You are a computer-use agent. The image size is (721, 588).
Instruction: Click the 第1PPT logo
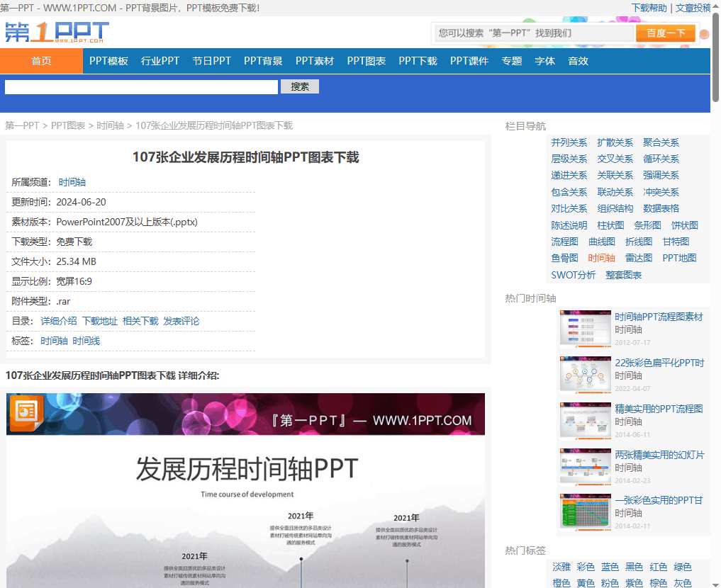tap(57, 33)
